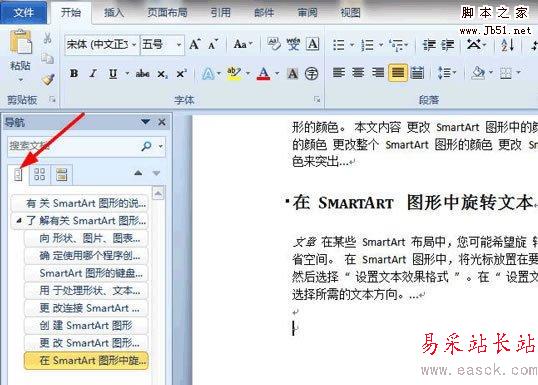The image size is (538, 385).
Task: Apply character shading icon
Action: (x=292, y=73)
